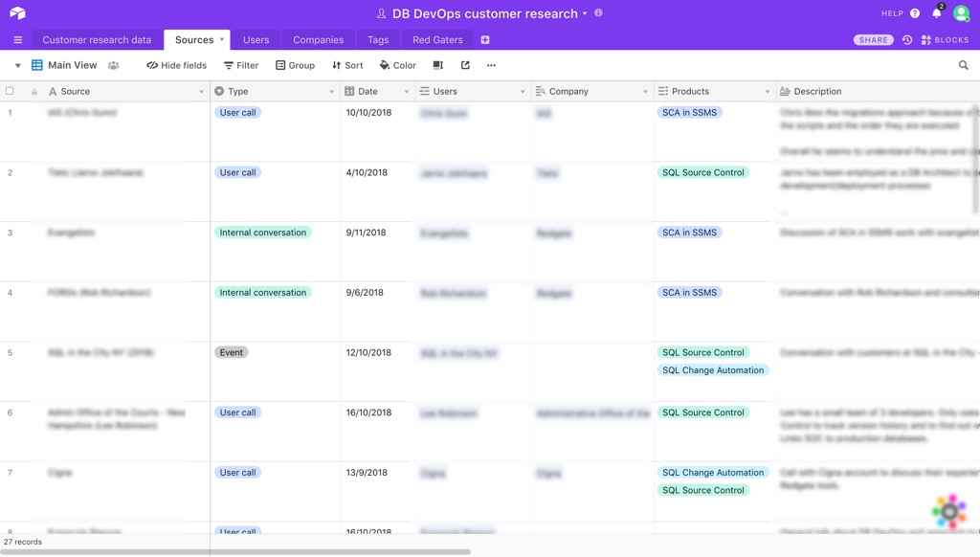Switch to the Companies tab

(x=318, y=40)
